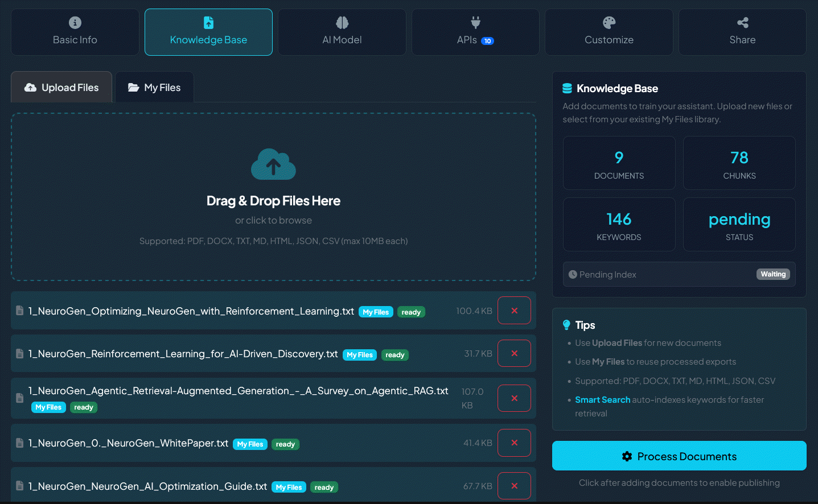The height and width of the screenshot is (504, 818).
Task: Click the document icon on Knowledge Base tab
Action: click(208, 22)
